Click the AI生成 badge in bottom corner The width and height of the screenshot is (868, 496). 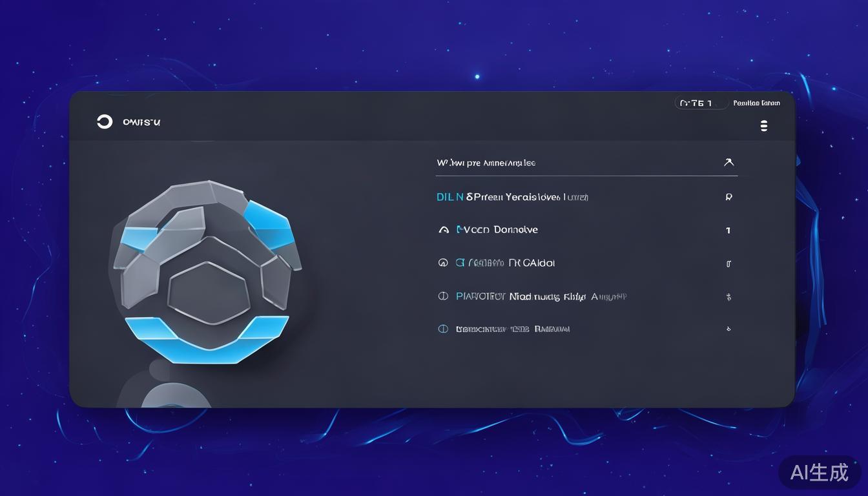819,472
